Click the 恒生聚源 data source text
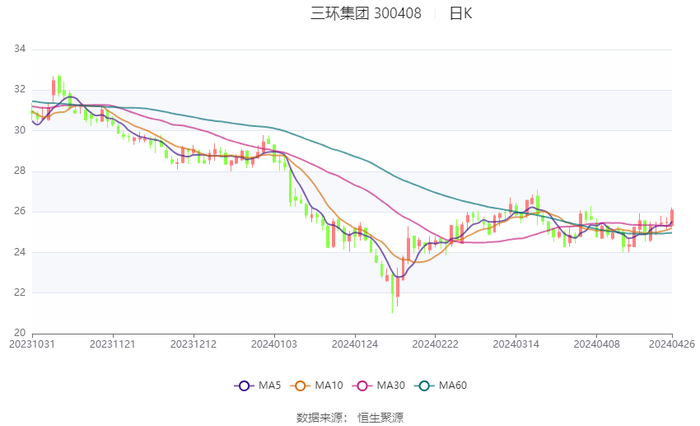Image resolution: width=700 pixels, height=426 pixels. [380, 416]
